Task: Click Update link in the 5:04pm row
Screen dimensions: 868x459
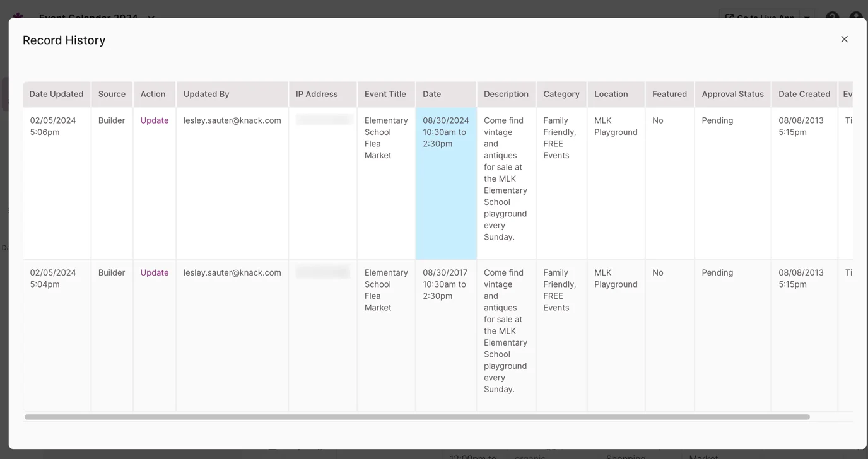Action: coord(155,273)
